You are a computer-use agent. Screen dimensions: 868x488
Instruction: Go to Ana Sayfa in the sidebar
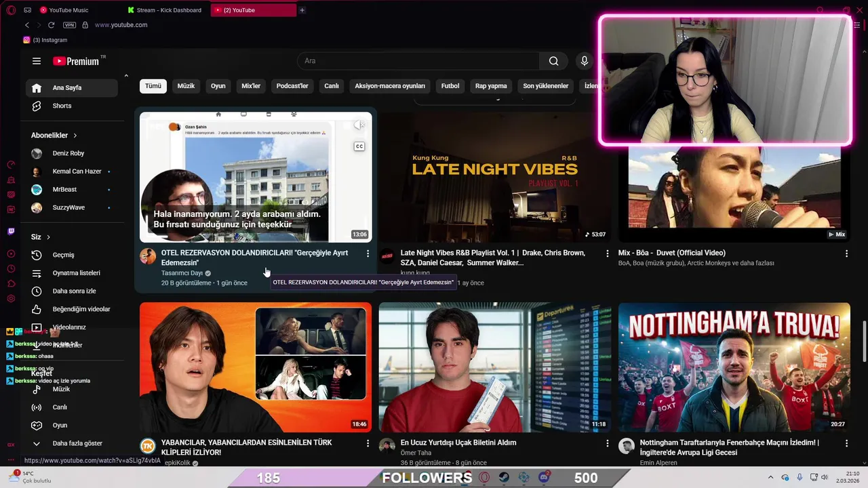point(71,87)
